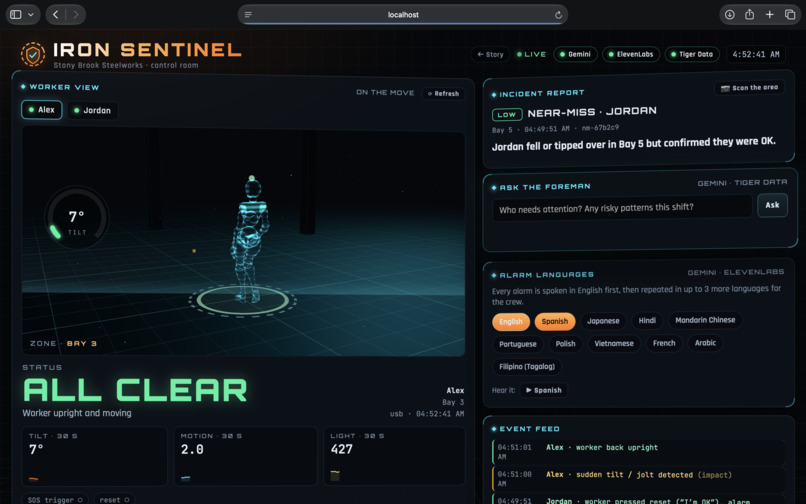Switch to the Jordan worker tab
This screenshot has width=806, height=504.
click(x=92, y=110)
